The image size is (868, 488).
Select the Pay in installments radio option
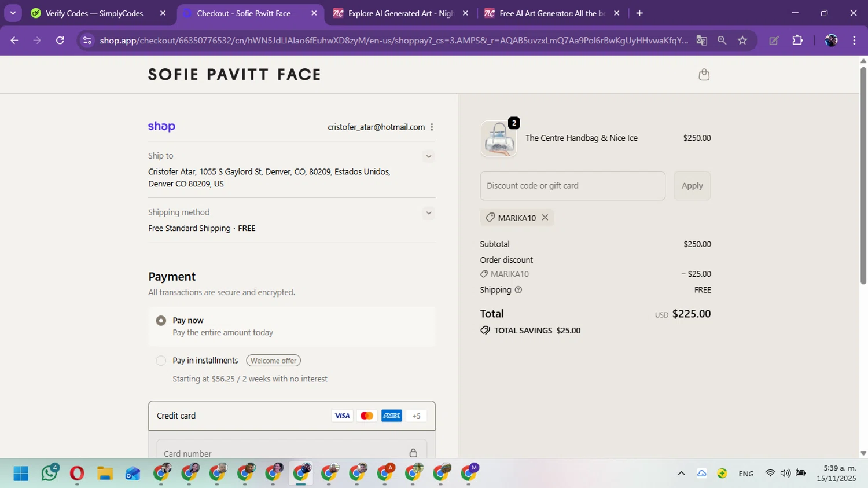point(161,361)
